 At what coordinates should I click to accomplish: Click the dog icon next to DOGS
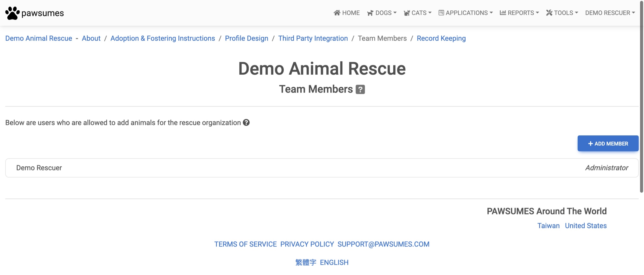tap(371, 13)
